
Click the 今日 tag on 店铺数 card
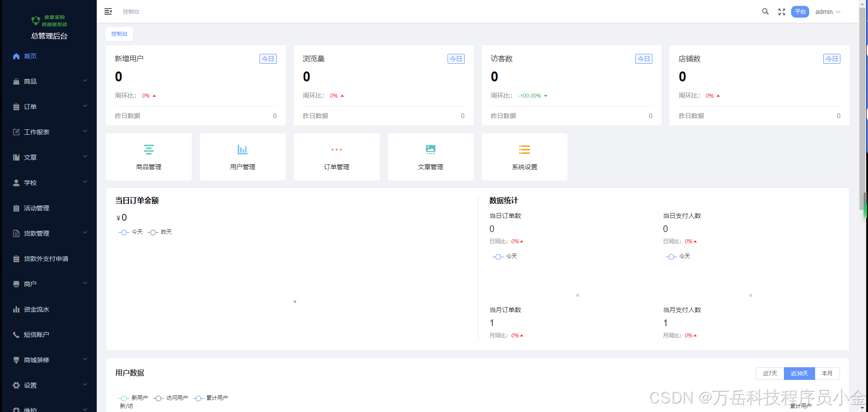(x=832, y=59)
